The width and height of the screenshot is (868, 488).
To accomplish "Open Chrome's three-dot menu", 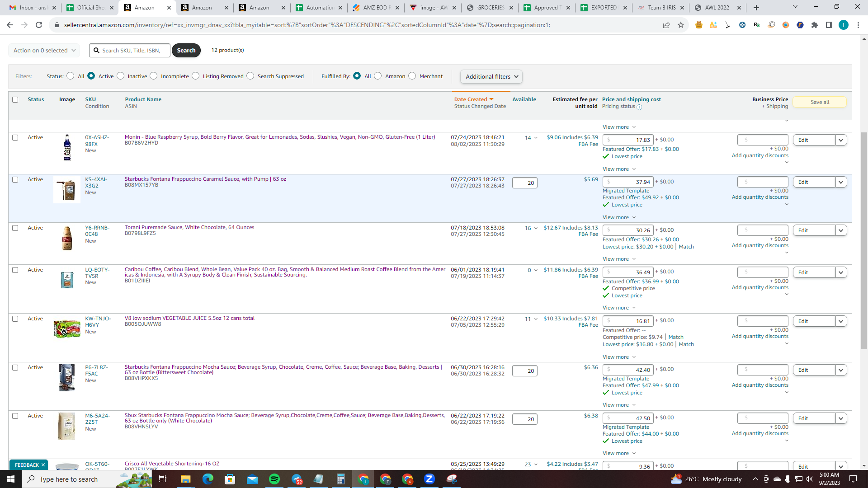I will [858, 25].
